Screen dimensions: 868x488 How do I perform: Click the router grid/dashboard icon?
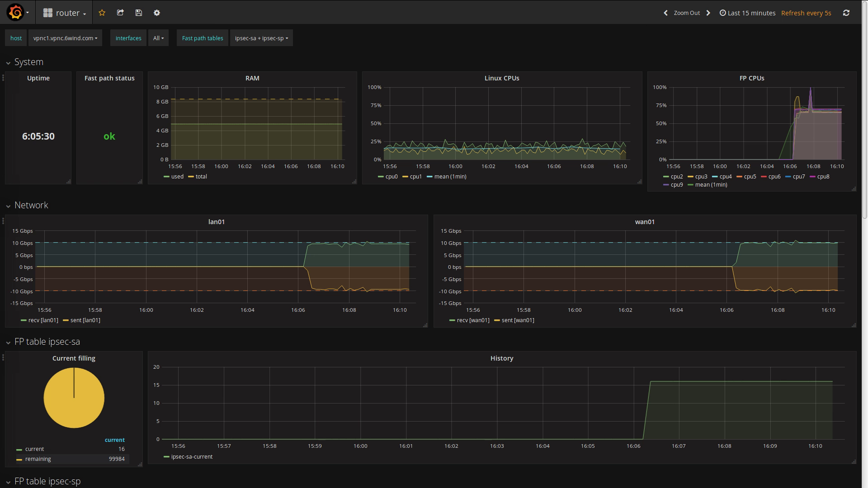[47, 13]
